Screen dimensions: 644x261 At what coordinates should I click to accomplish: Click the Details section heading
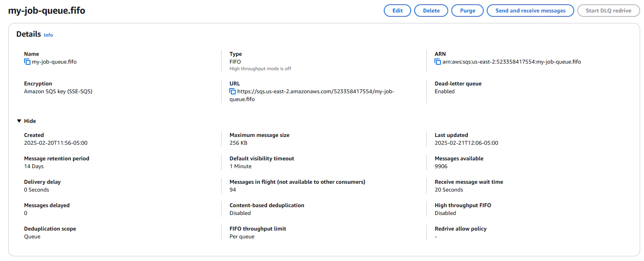[28, 34]
